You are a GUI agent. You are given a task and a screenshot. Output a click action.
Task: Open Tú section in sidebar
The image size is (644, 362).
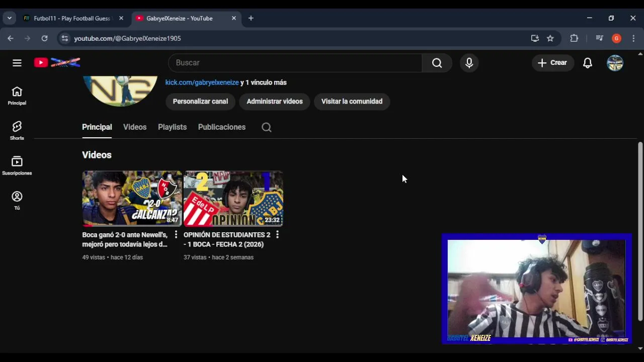coord(17,201)
